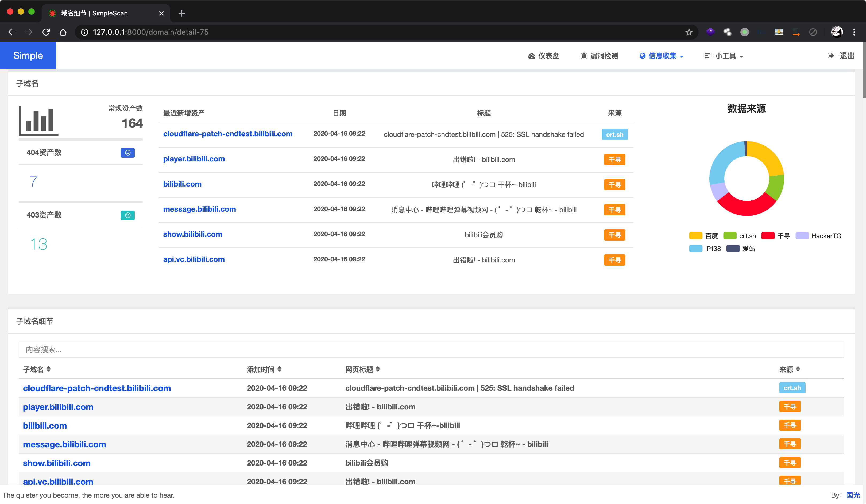Open the green circle extension
This screenshot has height=504, width=866.
pos(744,32)
